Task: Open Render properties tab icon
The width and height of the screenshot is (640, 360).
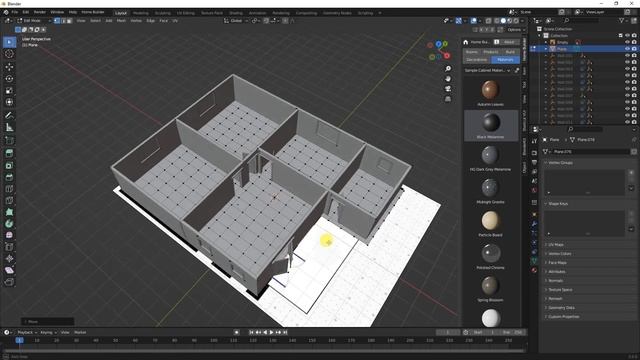Action: click(534, 153)
